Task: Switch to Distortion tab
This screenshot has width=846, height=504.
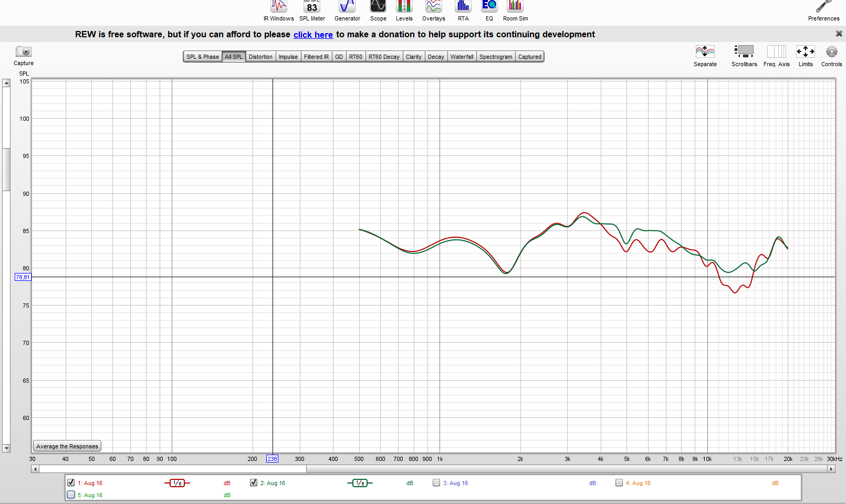Action: tap(260, 57)
